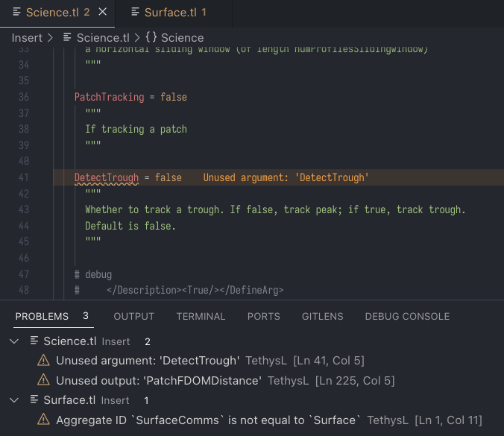The width and height of the screenshot is (504, 436).
Task: Click the file icon in the Surface.tl tab
Action: (x=134, y=13)
